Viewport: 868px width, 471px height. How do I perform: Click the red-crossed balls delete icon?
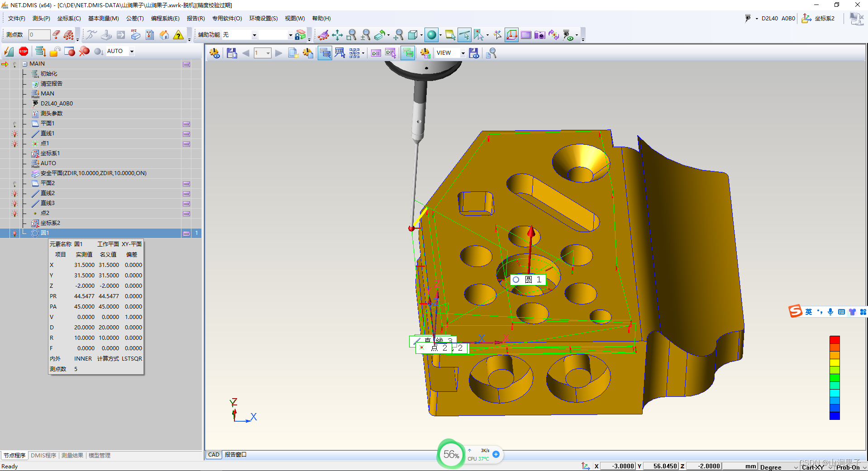(x=84, y=52)
